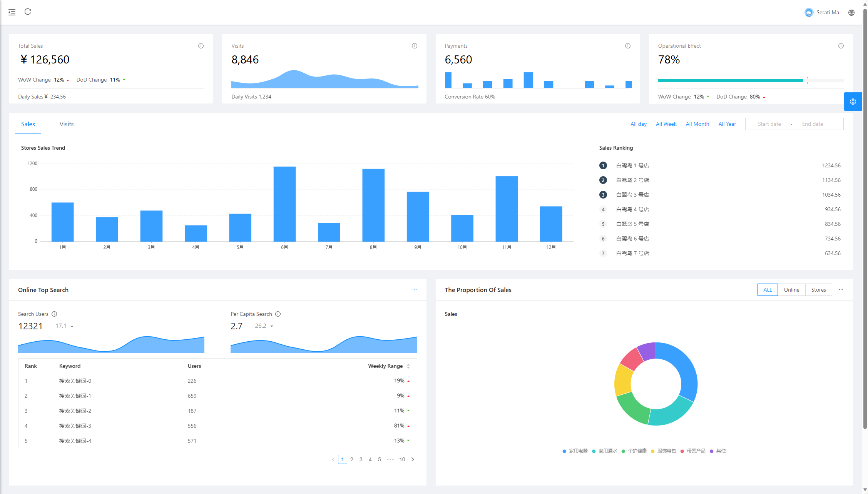Click the 11月 bar in sales trend
This screenshot has height=494, width=868.
(x=507, y=209)
